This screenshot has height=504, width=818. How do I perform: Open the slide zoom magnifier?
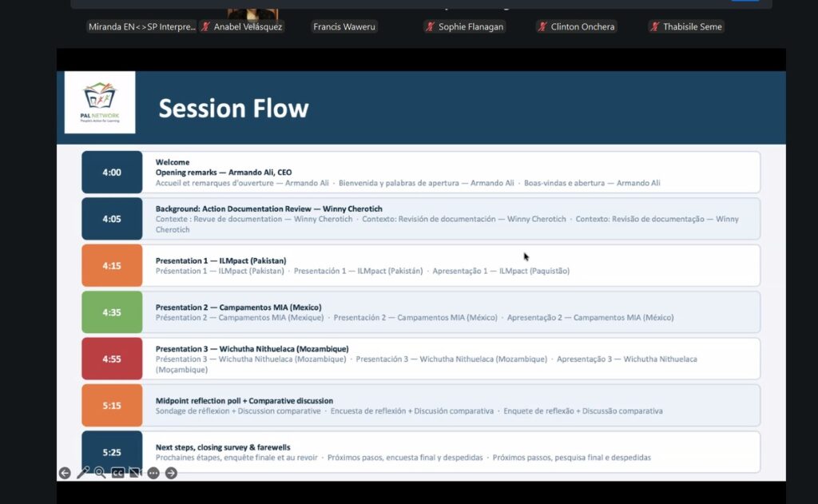point(100,473)
